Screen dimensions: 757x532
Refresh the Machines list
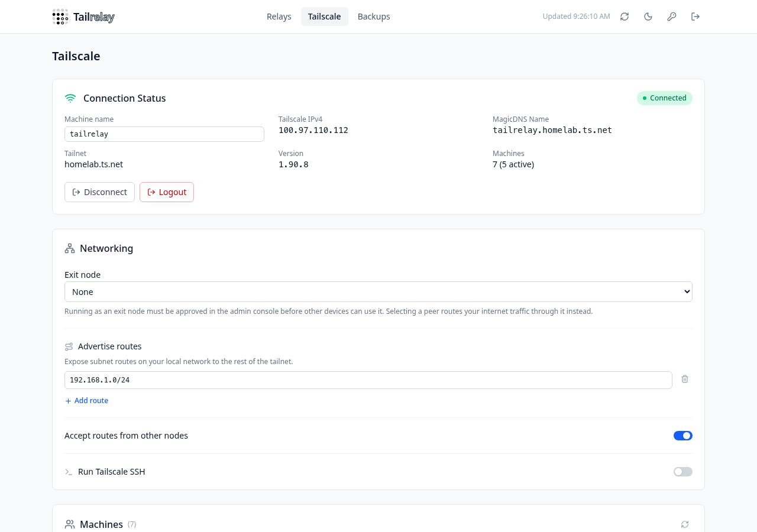[685, 524]
